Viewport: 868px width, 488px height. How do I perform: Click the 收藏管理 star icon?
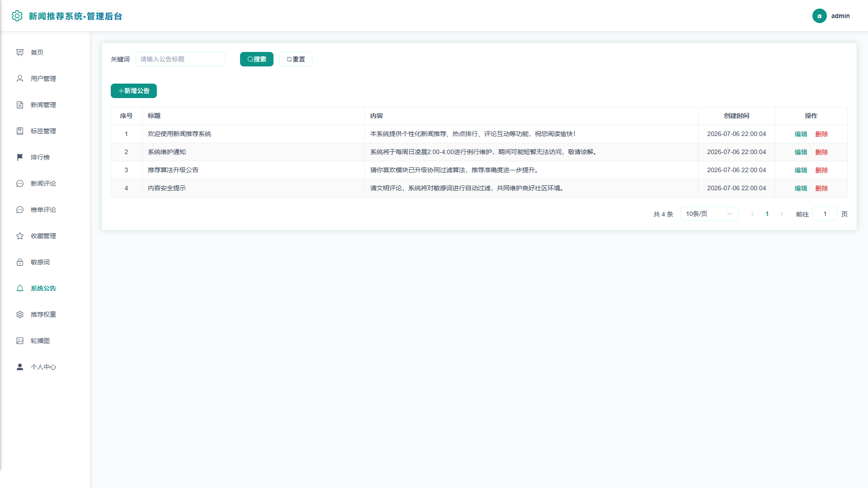[20, 236]
